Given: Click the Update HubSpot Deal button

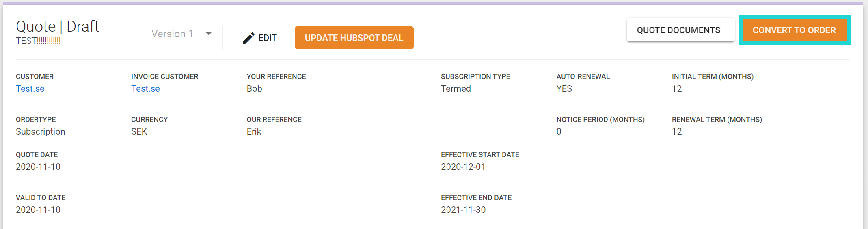Looking at the screenshot, I should click(354, 38).
